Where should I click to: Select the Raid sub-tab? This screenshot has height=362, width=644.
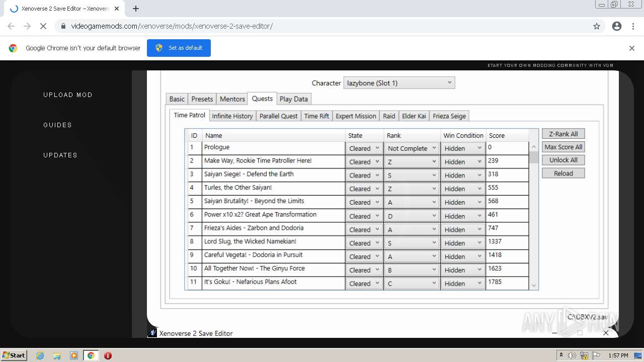click(389, 116)
